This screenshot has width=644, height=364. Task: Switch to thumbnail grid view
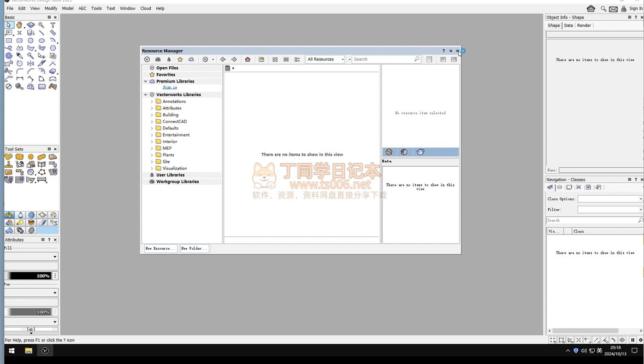tap(275, 60)
